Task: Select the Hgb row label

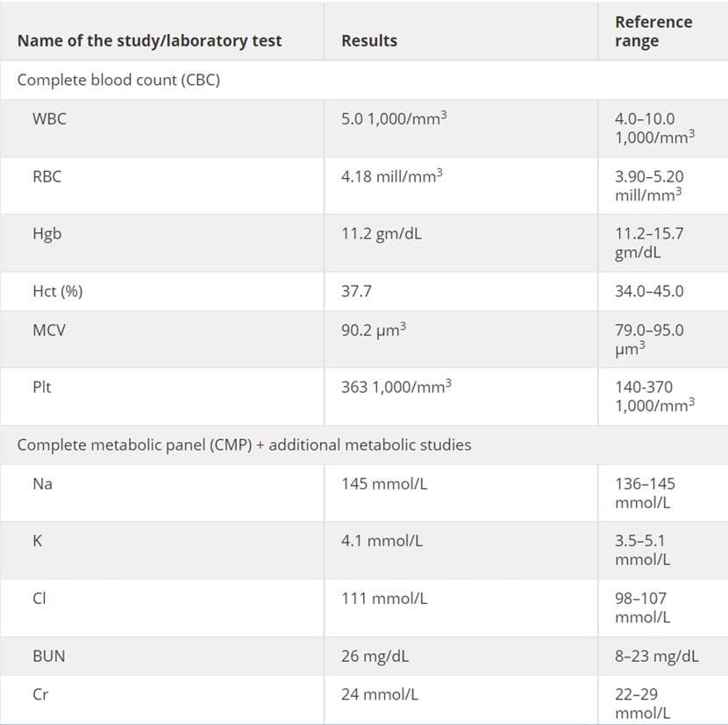Action: coord(46,233)
